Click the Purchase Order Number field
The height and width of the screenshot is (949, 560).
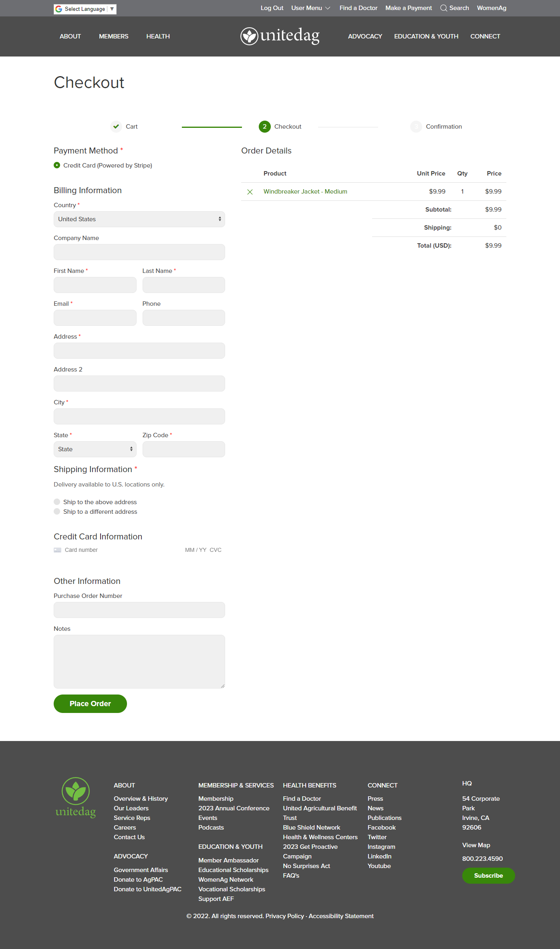coord(139,610)
